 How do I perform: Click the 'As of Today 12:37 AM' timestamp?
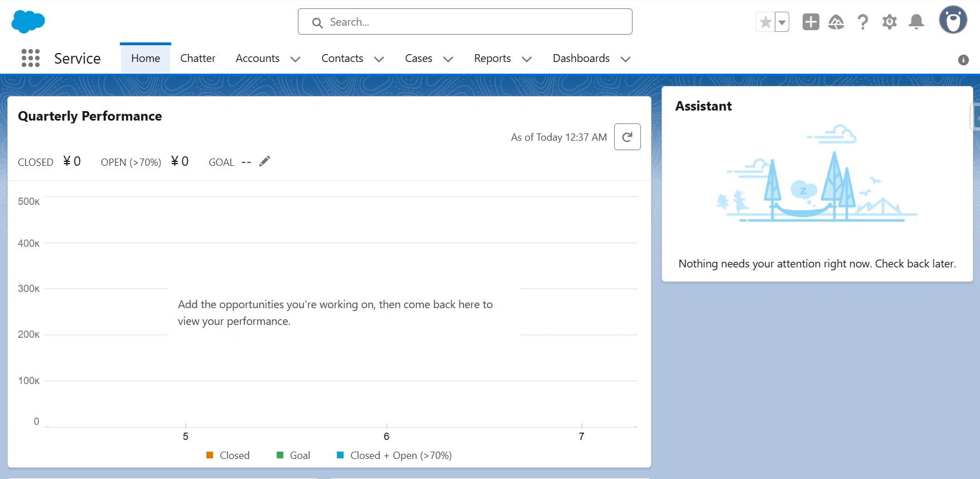coord(559,137)
